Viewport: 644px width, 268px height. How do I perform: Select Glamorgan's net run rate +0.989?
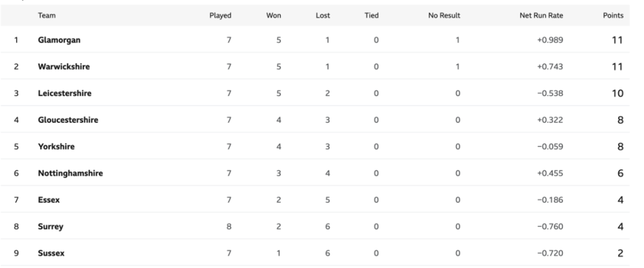pos(550,41)
